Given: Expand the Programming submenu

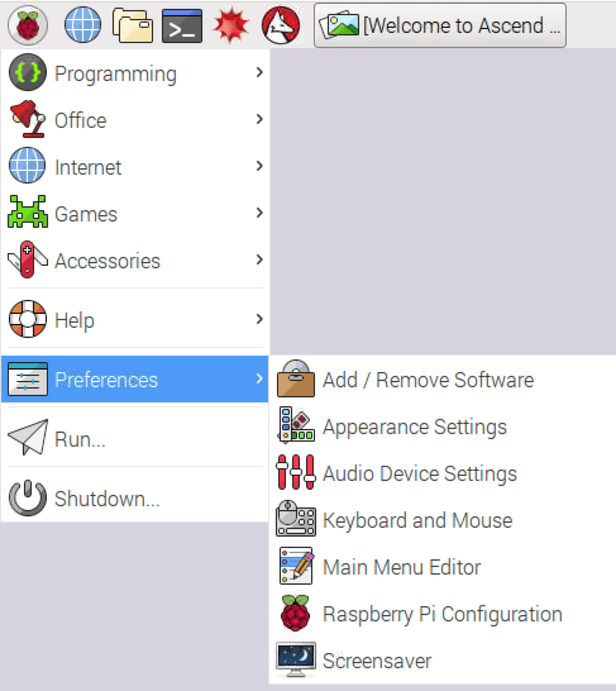Looking at the screenshot, I should coord(115,73).
